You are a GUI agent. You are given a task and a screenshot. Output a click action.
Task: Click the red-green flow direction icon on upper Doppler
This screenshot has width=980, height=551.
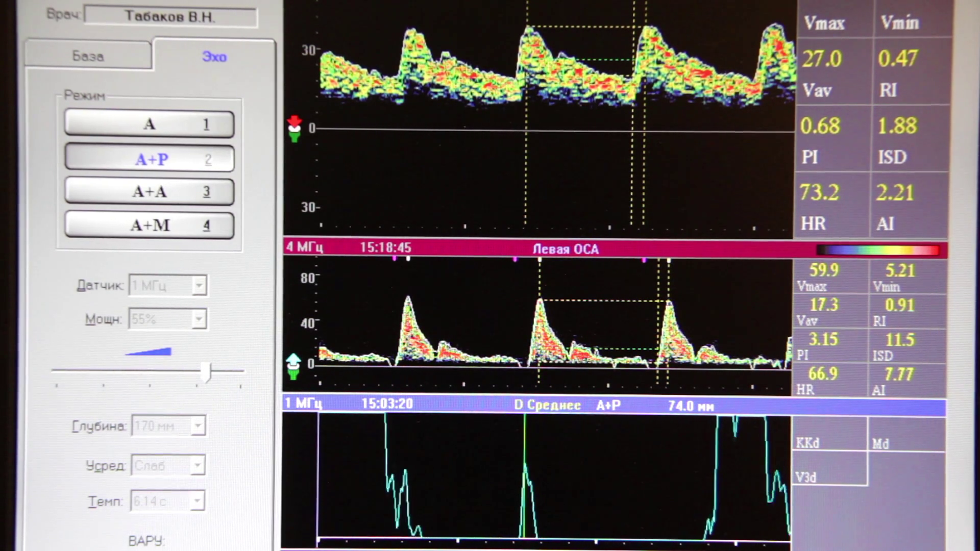point(295,129)
